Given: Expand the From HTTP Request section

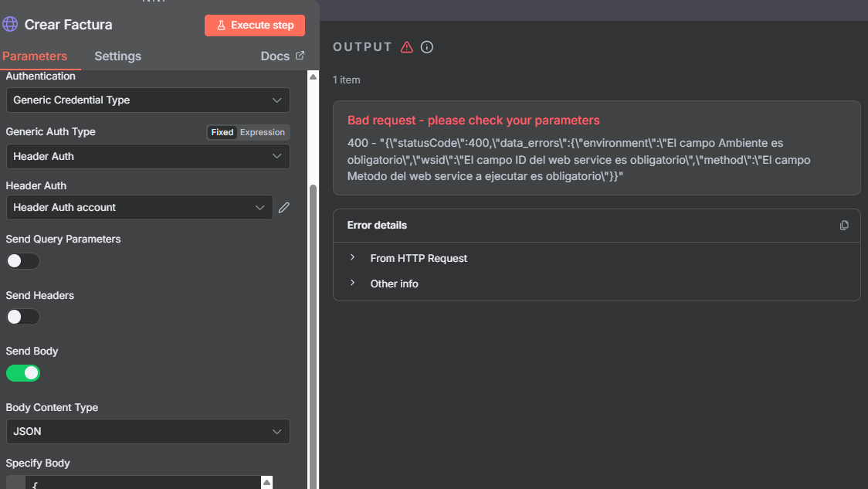Looking at the screenshot, I should coord(419,258).
